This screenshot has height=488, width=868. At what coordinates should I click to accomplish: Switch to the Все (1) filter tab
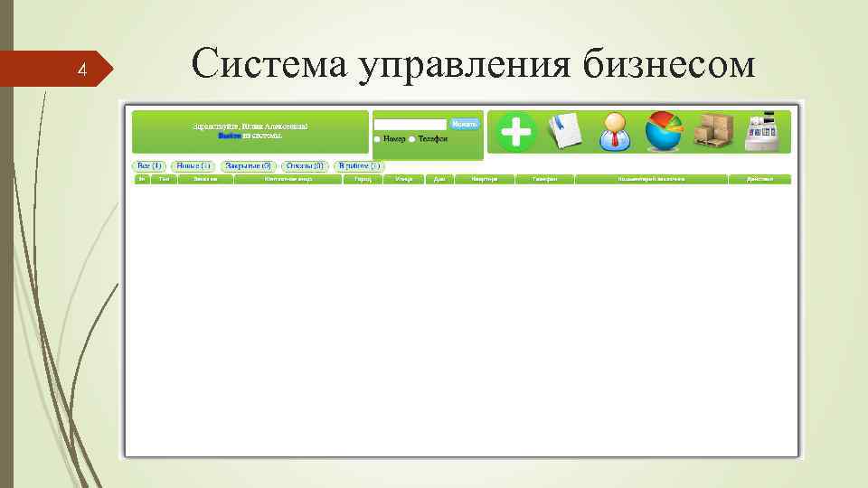coord(149,166)
